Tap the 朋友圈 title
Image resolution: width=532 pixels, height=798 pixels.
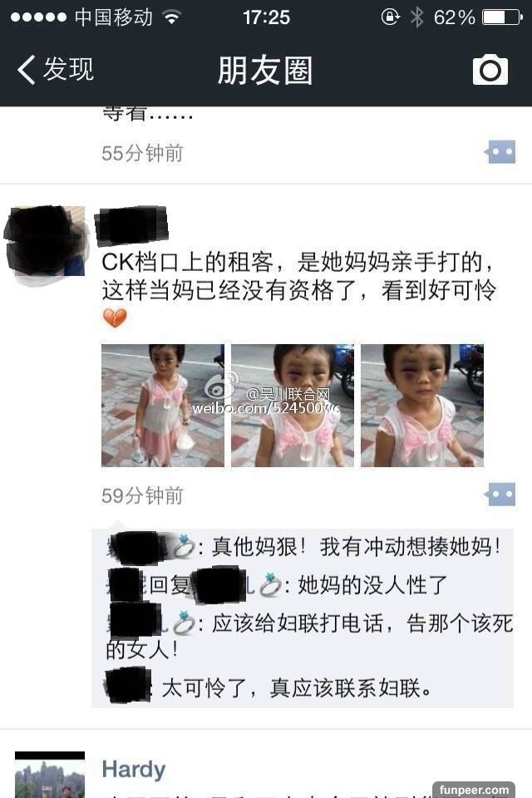(x=264, y=70)
